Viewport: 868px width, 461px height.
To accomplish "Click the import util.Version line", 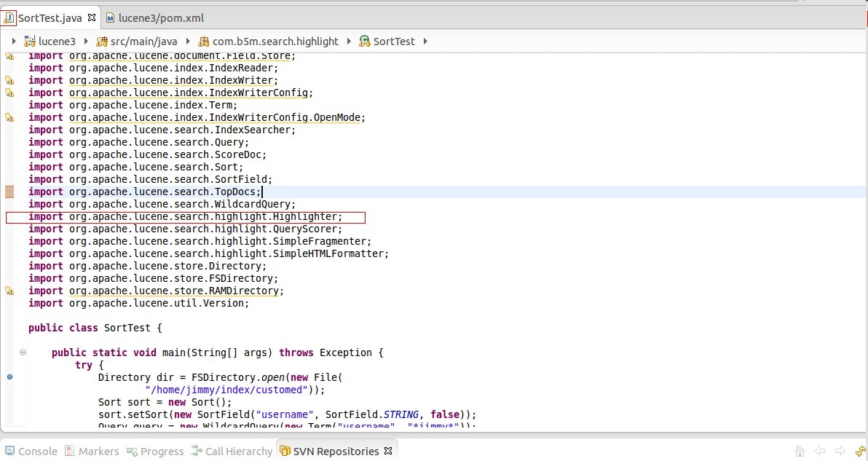I will click(139, 303).
